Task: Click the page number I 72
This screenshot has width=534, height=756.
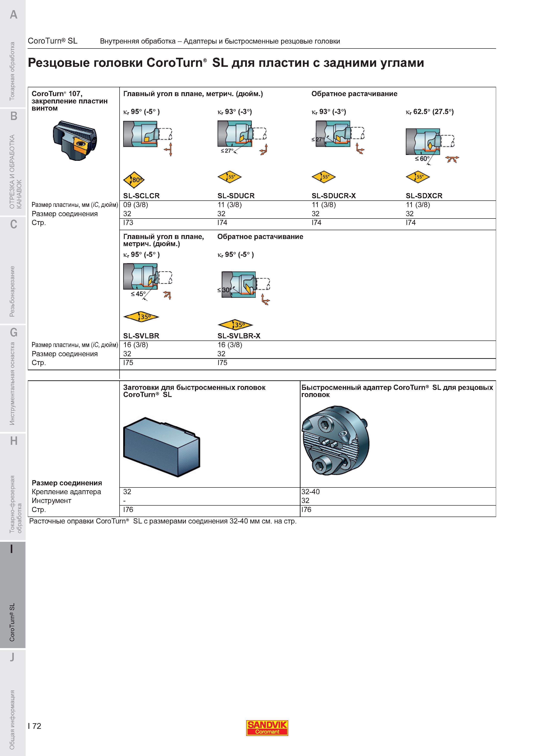Action: coord(34,726)
